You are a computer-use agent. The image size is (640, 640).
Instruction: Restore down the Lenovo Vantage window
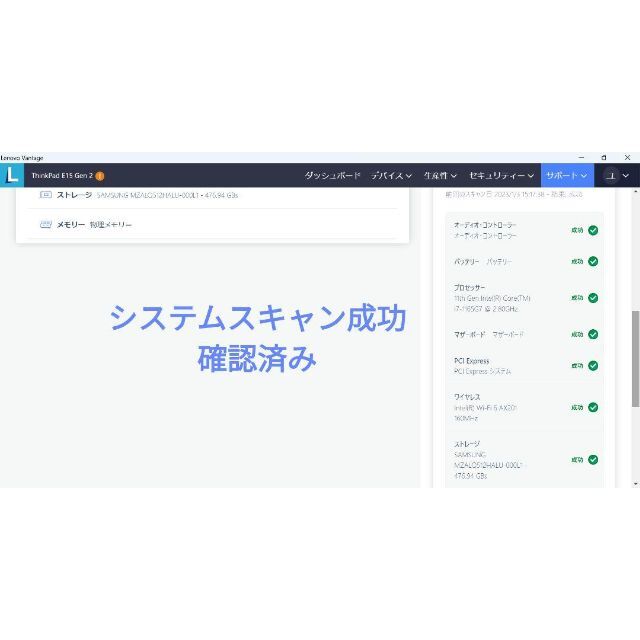pyautogui.click(x=604, y=158)
